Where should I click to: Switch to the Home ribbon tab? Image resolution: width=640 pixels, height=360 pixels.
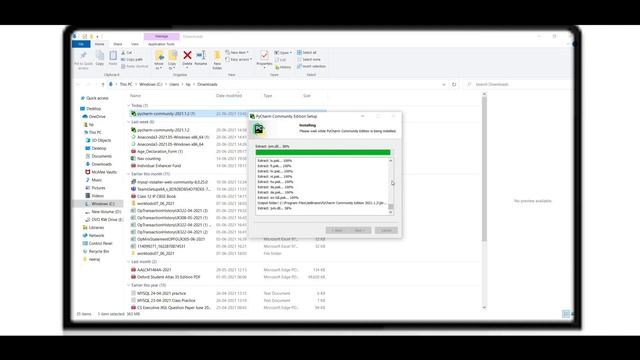pyautogui.click(x=100, y=44)
